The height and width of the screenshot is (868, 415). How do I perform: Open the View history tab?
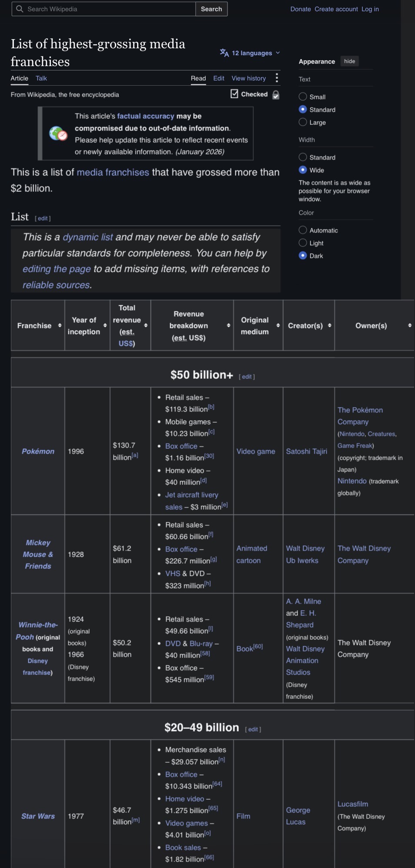[x=249, y=78]
